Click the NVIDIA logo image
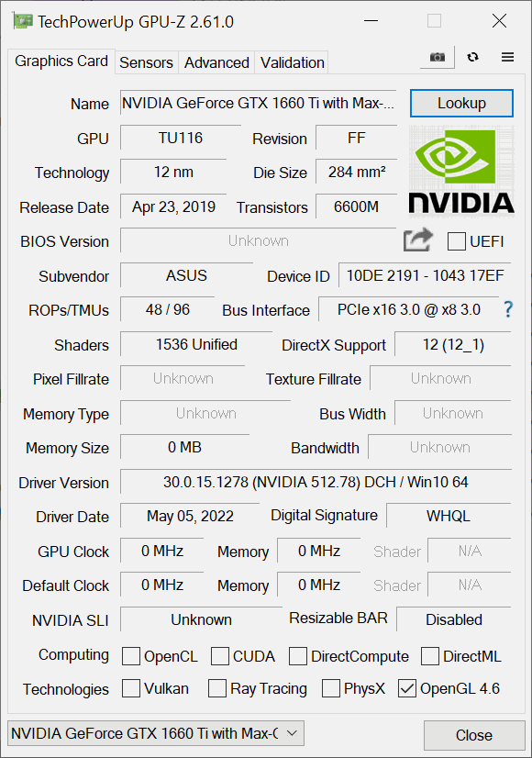The height and width of the screenshot is (758, 532). (x=461, y=171)
